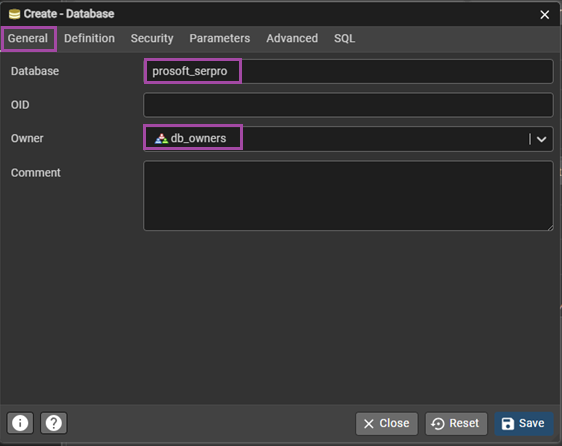The image size is (562, 446).
Task: Click the db_owners role group icon
Action: point(161,138)
